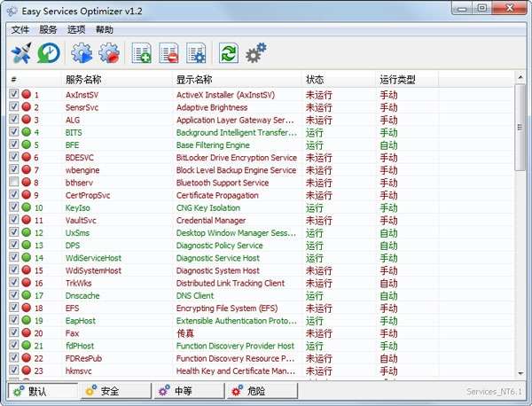
Task: Uncheck the TrkWks service checkbox
Action: tap(13, 282)
